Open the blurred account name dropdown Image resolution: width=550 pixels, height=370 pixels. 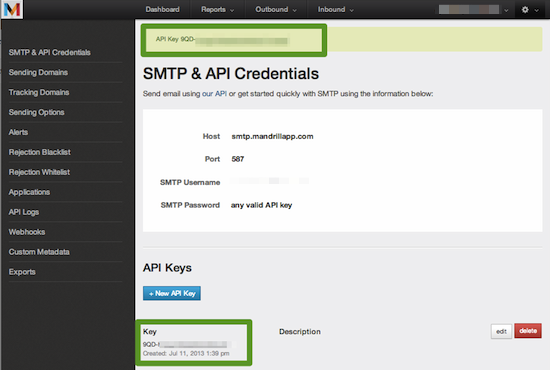(x=473, y=9)
